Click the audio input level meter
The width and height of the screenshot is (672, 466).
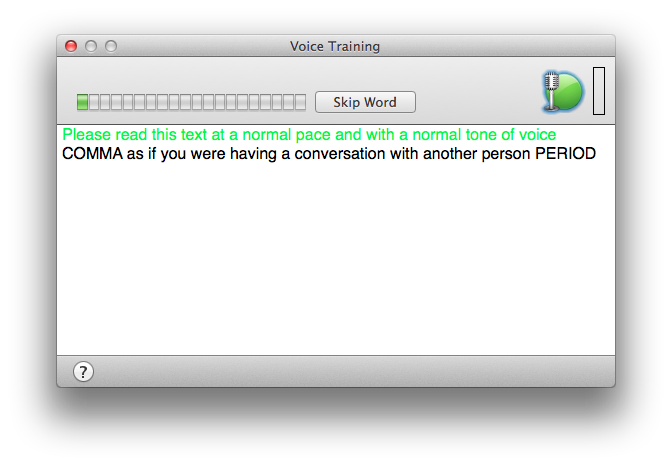tap(599, 90)
